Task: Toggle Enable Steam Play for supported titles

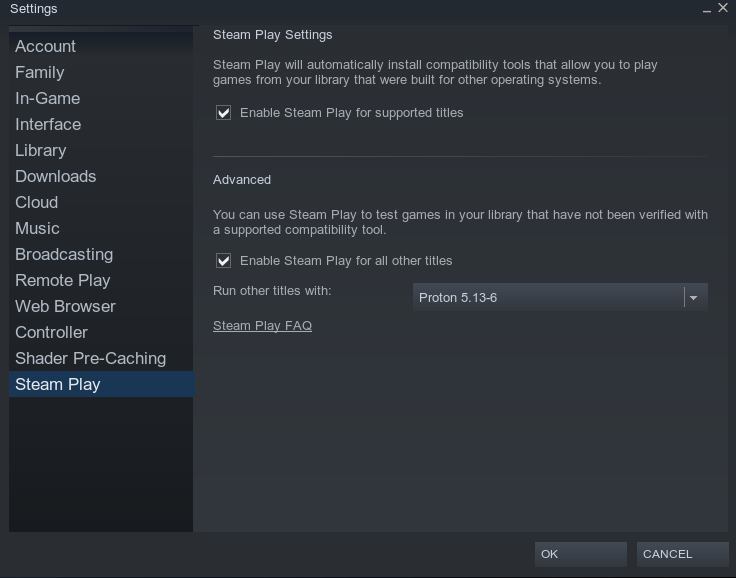Action: pyautogui.click(x=224, y=113)
